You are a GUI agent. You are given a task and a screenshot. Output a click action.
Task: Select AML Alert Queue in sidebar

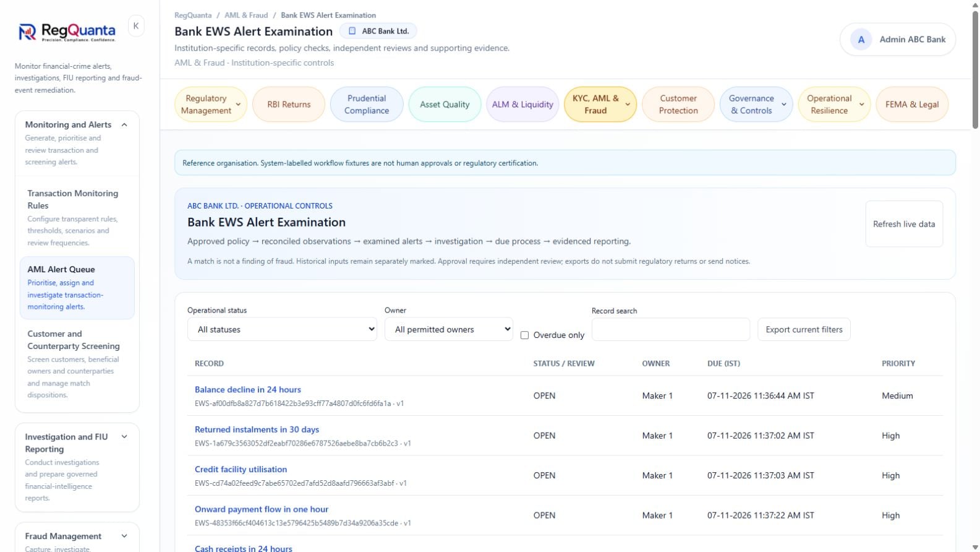point(77,288)
